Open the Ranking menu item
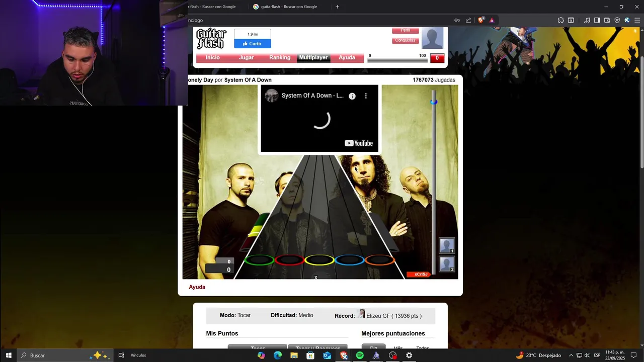Viewport: 644px width, 362px height. pos(280,58)
